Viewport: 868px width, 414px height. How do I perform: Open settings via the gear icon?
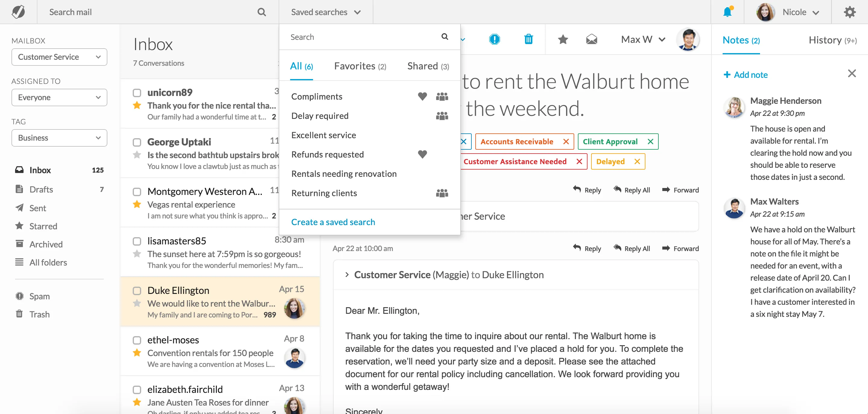(x=850, y=12)
